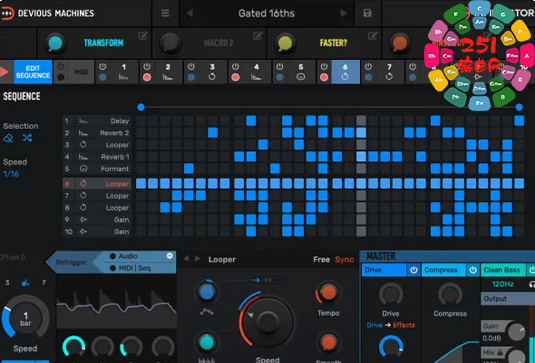Image resolution: width=535 pixels, height=363 pixels.
Task: Click the Drive master module header
Action: 384,270
